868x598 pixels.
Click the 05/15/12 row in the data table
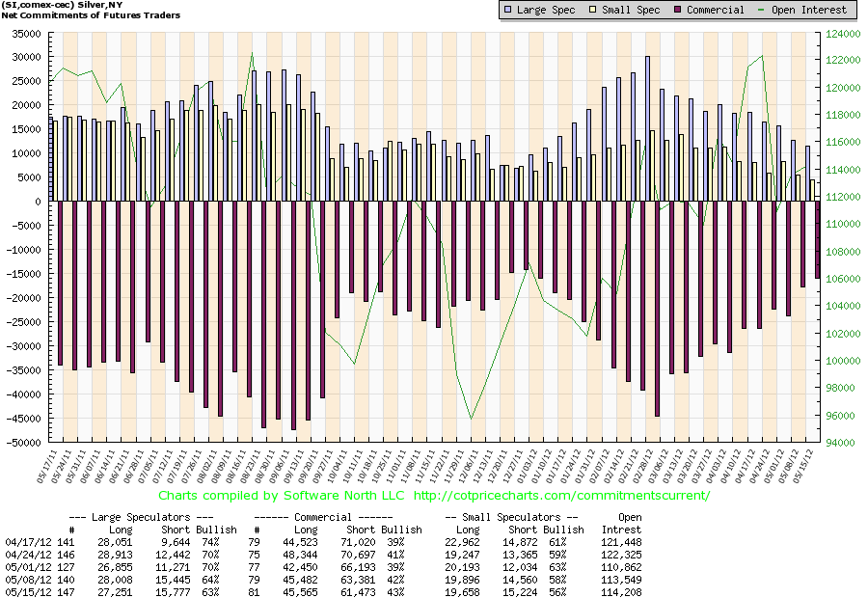click(323, 592)
